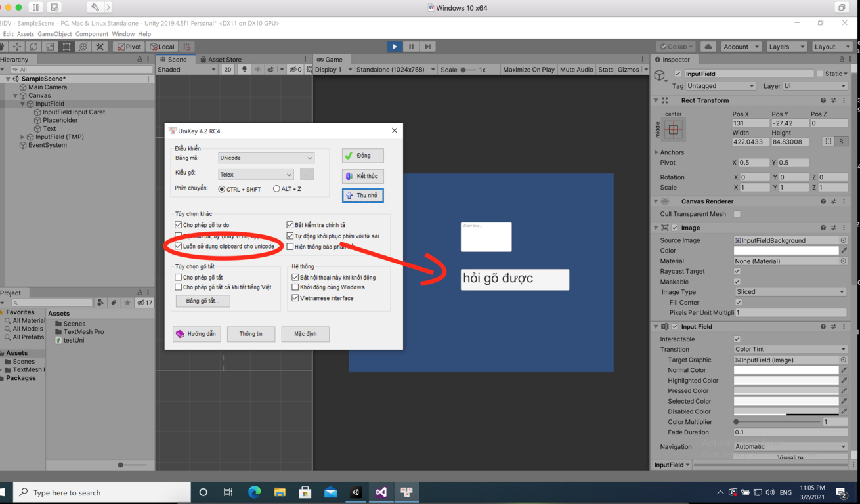The width and height of the screenshot is (860, 504).
Task: Toggle blueprint mode in Rect Transform
Action: click(828, 142)
